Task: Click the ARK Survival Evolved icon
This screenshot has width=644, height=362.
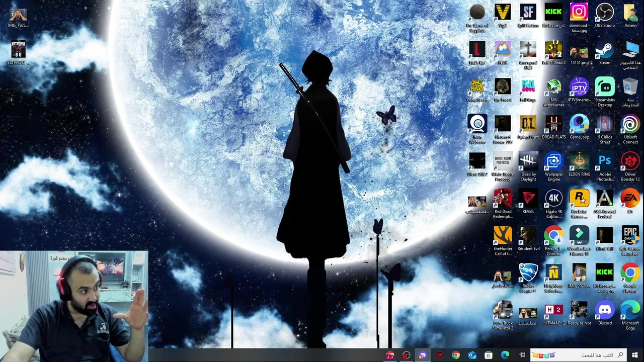Action: [605, 204]
